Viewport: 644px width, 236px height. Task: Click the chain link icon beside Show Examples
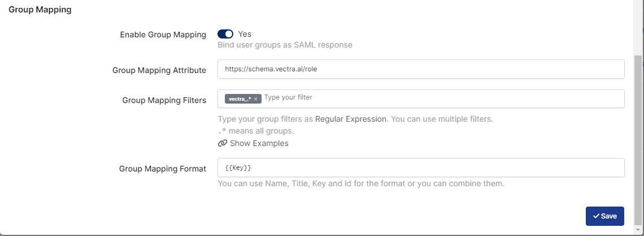(222, 143)
